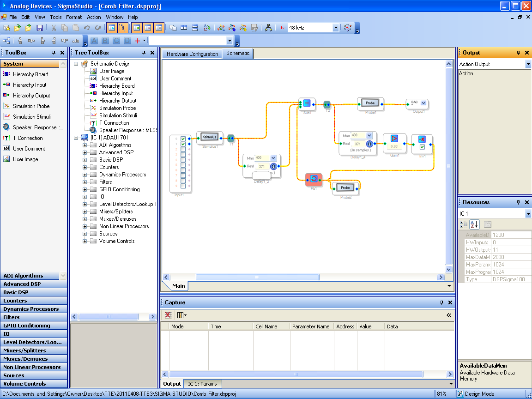The image size is (532, 399).
Task: Click the Probe button on Probe1
Action: [370, 103]
